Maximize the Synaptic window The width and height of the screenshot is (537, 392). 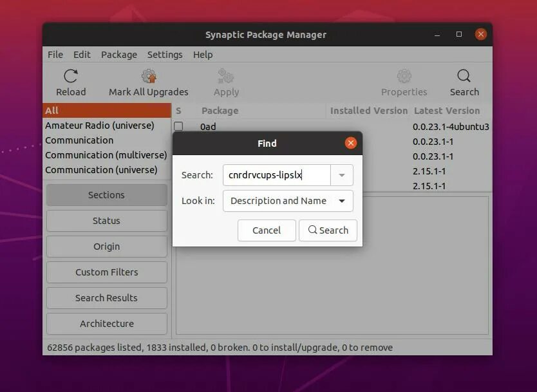tap(459, 34)
